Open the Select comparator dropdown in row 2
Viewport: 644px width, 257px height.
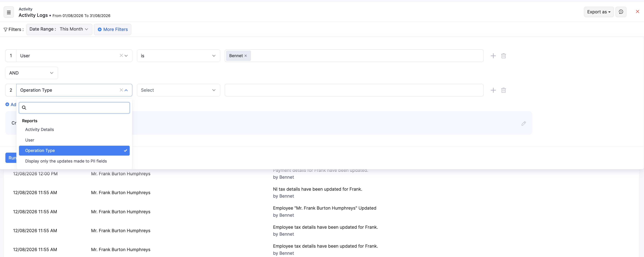pyautogui.click(x=178, y=90)
